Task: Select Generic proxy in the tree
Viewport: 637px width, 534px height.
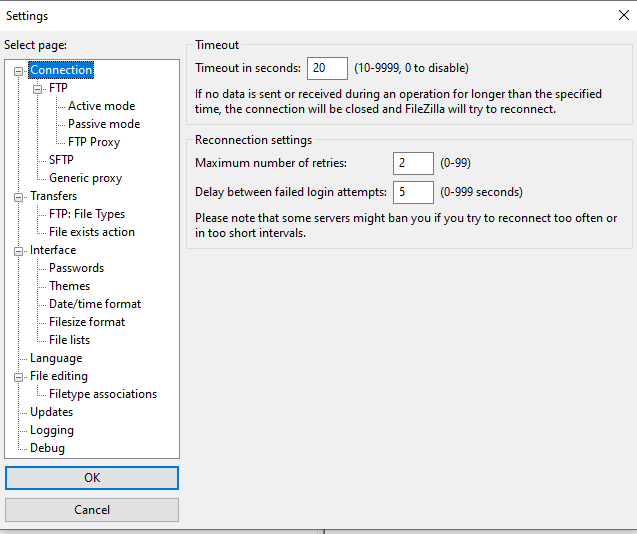Action: click(x=85, y=178)
